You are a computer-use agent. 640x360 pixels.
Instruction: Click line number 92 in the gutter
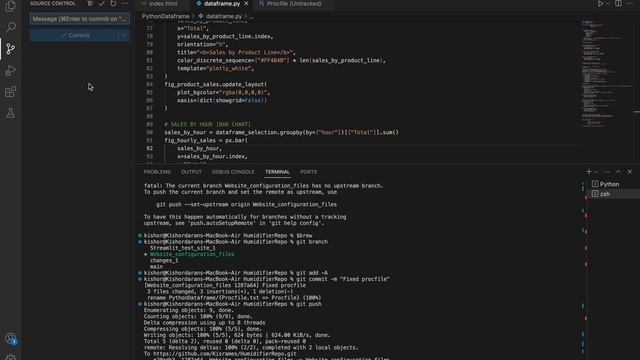(149, 149)
